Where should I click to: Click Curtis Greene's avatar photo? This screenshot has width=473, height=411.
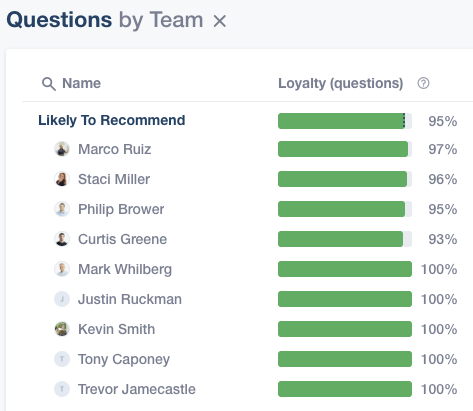[x=62, y=239]
